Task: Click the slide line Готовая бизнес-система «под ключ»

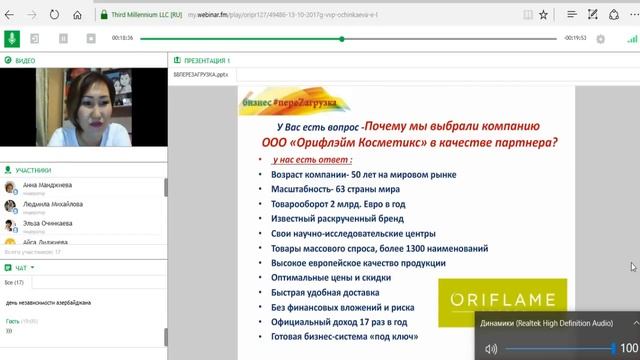Action: tap(344, 337)
